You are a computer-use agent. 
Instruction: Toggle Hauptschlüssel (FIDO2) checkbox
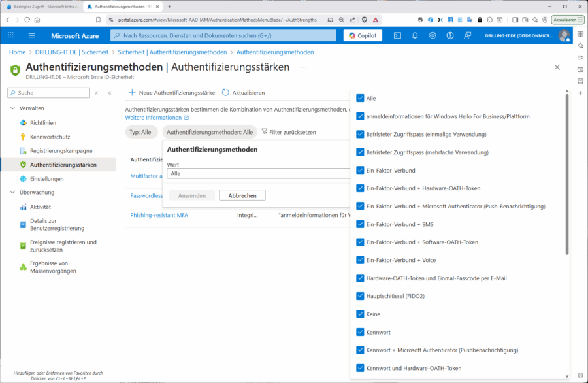[x=360, y=296]
